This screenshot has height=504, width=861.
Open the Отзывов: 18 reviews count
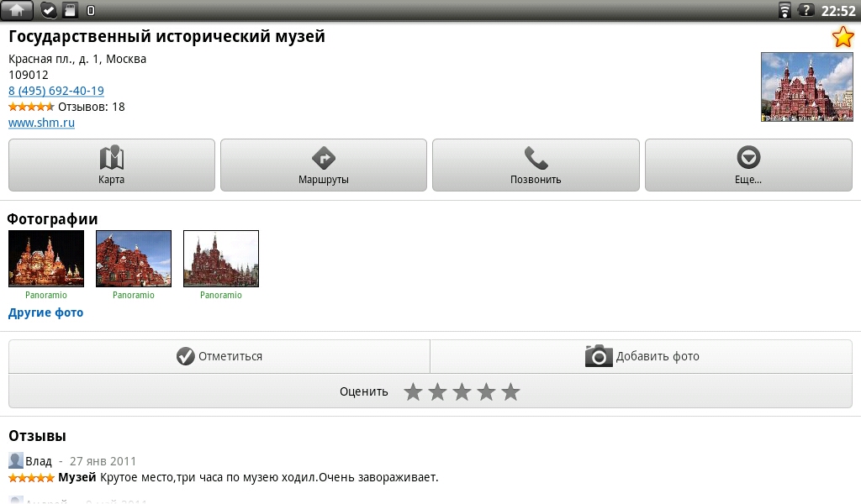[91, 107]
